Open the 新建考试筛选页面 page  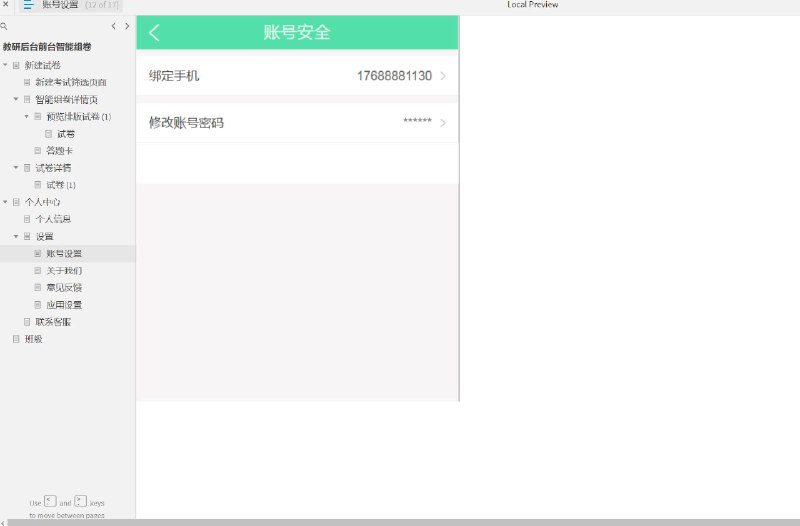click(x=71, y=82)
